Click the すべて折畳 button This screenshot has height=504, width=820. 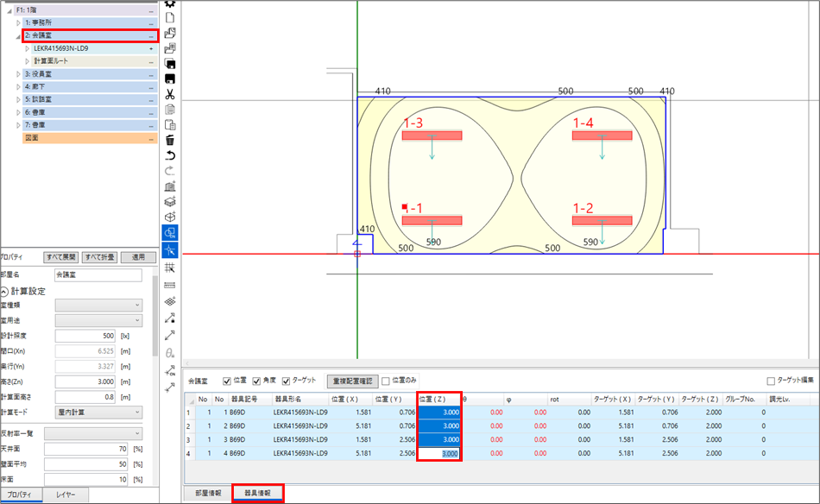point(99,257)
